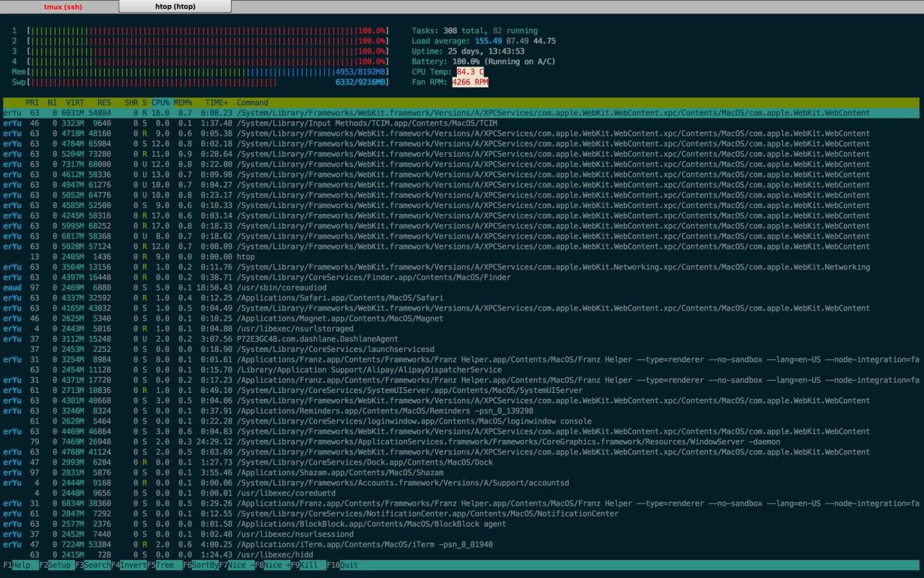924x578 pixels.
Task: Select the AlipayDispatcherService process row
Action: pyautogui.click(x=462, y=369)
